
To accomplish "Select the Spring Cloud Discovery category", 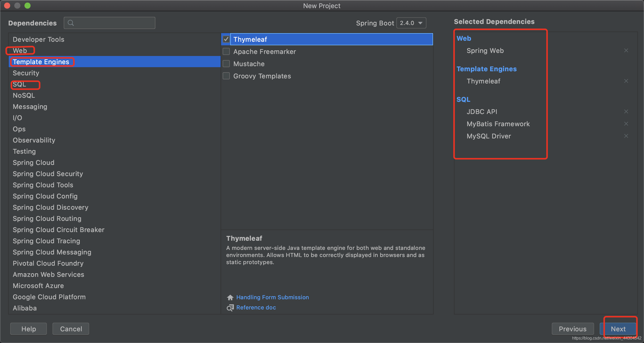I will 114,207.
